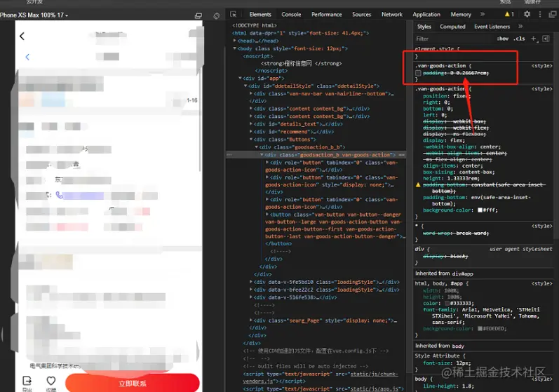Open DevTools settings gear
Image resolution: width=559 pixels, height=392 pixels.
tap(527, 14)
